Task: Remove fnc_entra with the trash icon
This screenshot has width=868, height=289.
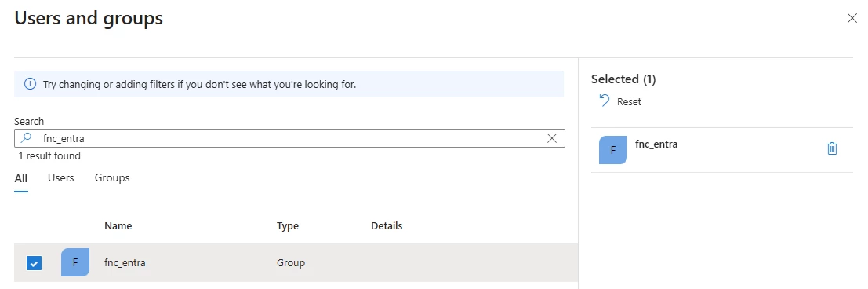Action: (x=832, y=148)
